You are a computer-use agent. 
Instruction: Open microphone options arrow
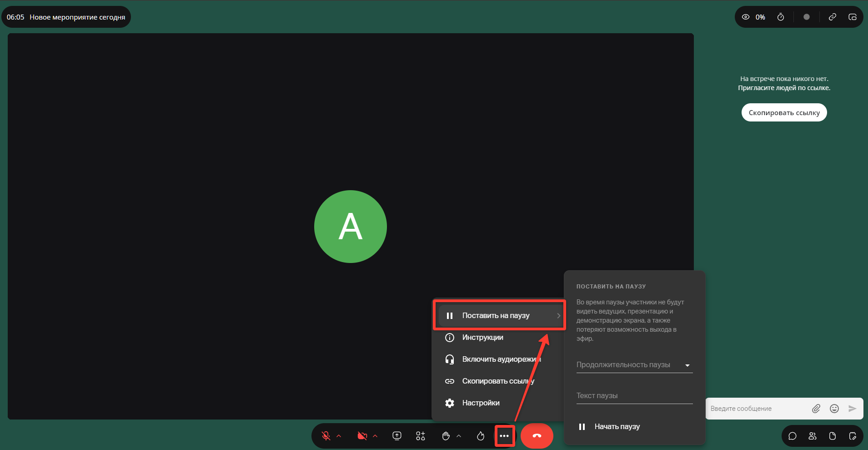(339, 436)
